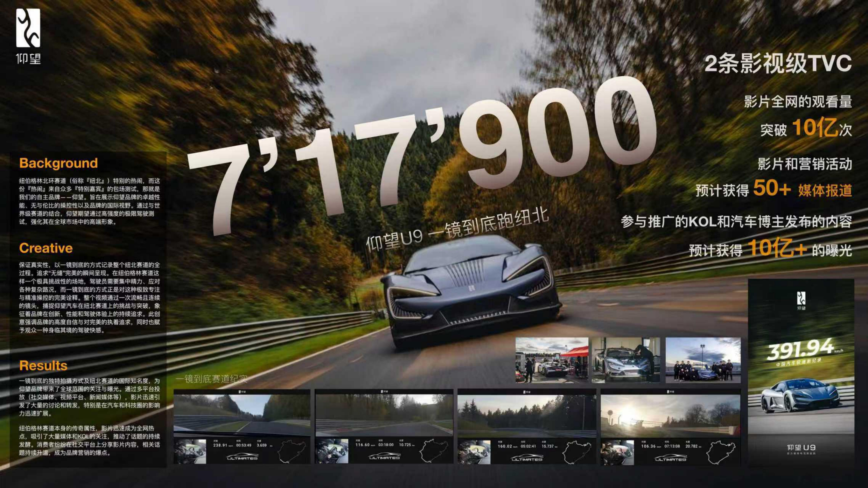Screen dimensions: 868x488
Task: Click the track map in the 116.60 panel
Action: coord(434,451)
